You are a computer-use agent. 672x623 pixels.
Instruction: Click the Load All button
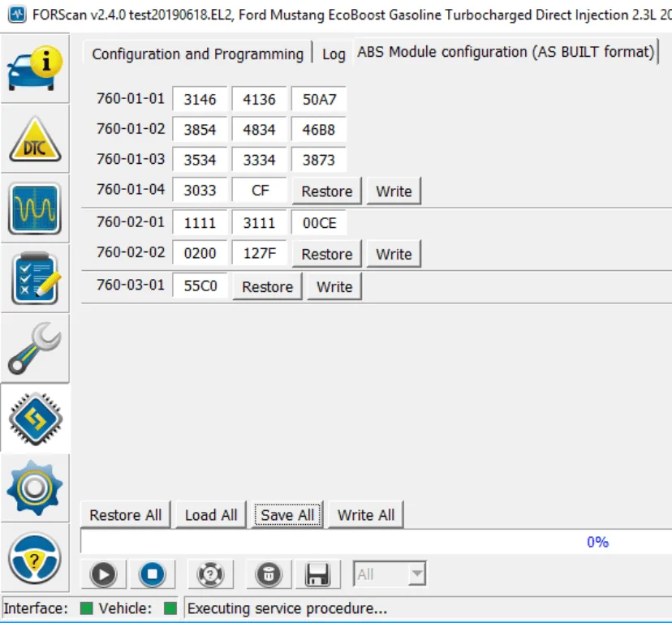coord(211,514)
